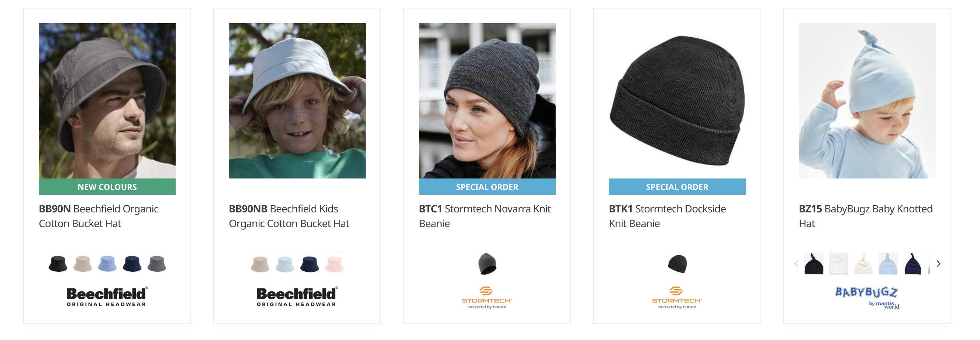Select navy BB90N bucket hat swatch

132,264
